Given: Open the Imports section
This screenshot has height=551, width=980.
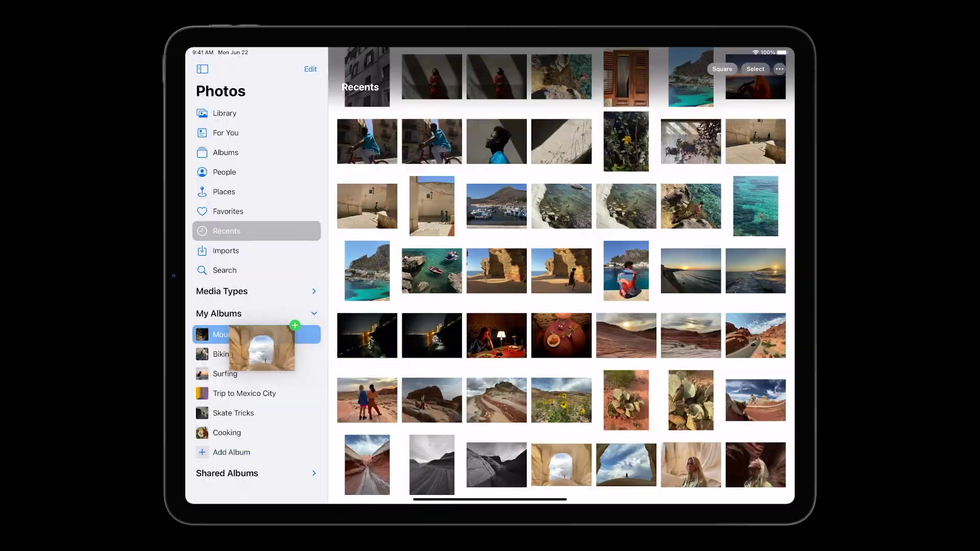Looking at the screenshot, I should 226,251.
